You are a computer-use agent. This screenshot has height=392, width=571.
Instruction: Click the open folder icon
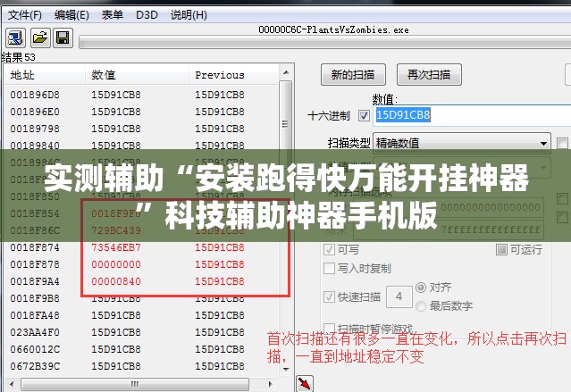pos(39,38)
